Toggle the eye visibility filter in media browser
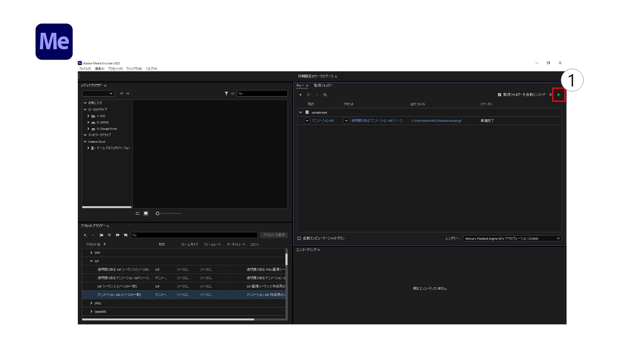The height and width of the screenshot is (362, 644). pos(233,94)
